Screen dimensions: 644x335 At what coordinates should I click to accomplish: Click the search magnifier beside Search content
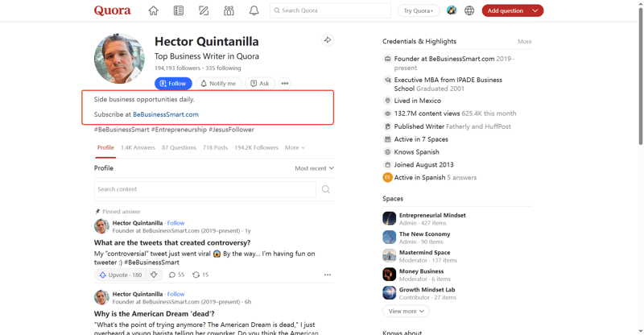[326, 189]
